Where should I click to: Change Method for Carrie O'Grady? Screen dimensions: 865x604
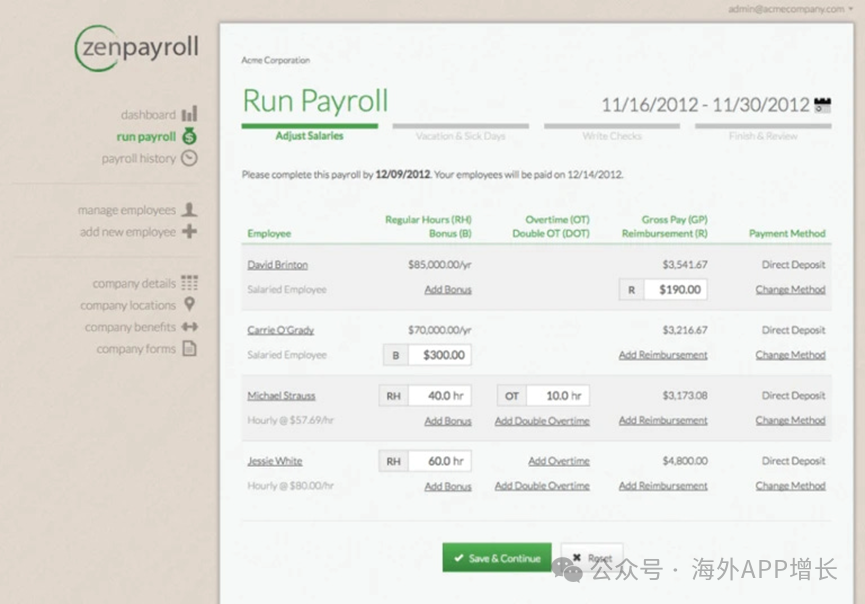791,355
